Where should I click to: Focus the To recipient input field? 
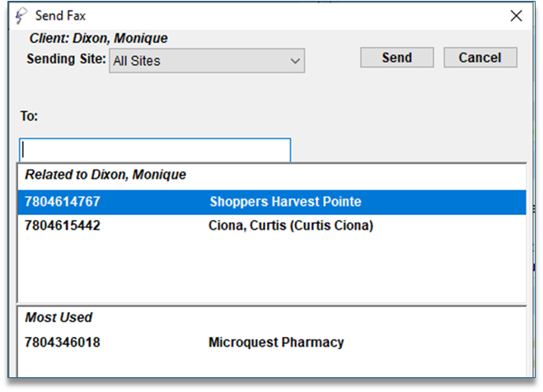click(155, 150)
